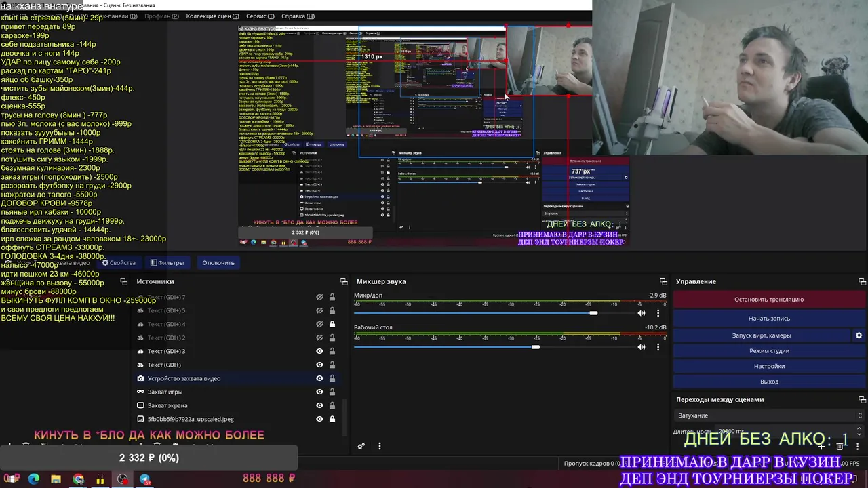The height and width of the screenshot is (488, 868).
Task: Show hidden Текст (GDI+) 7 source
Action: coord(319,297)
